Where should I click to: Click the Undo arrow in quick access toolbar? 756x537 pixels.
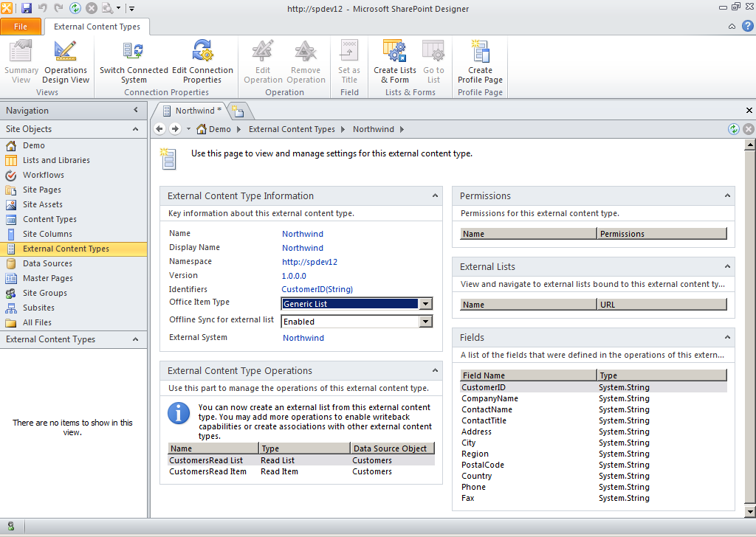[42, 7]
